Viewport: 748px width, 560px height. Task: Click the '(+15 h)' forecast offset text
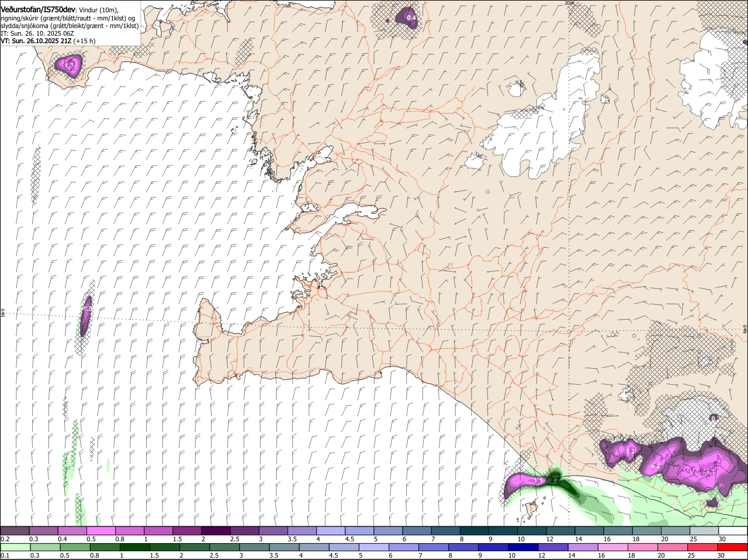point(85,41)
